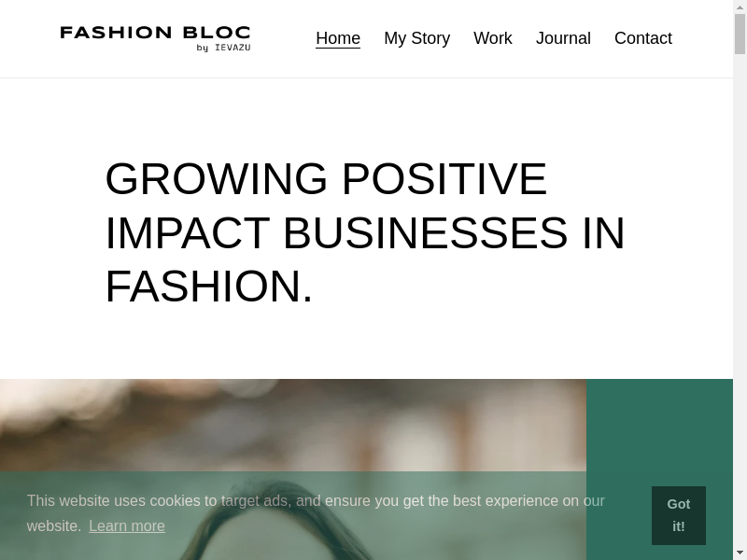Click the word BUSINESSES in the headline
This screenshot has width=747, height=560.
pos(425,232)
